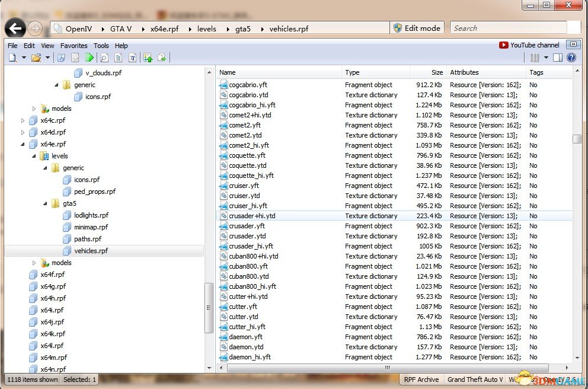Click the folder tree scrollbar thumb

point(209,308)
